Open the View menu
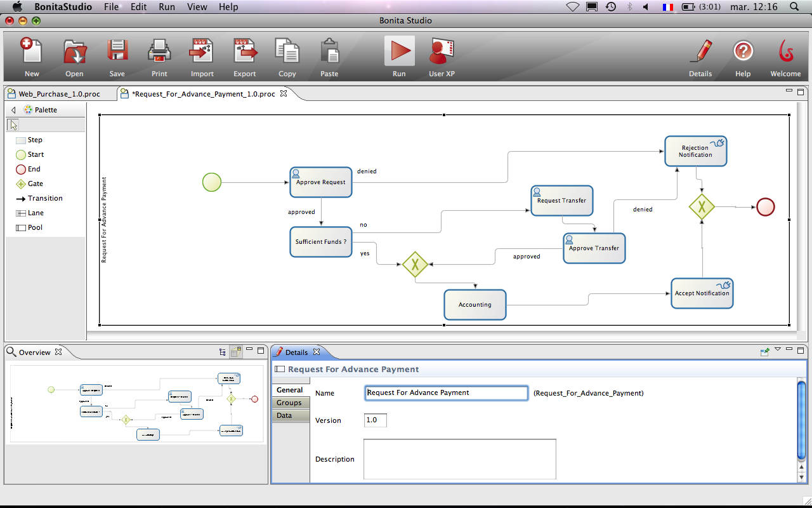812x508 pixels. pos(197,7)
